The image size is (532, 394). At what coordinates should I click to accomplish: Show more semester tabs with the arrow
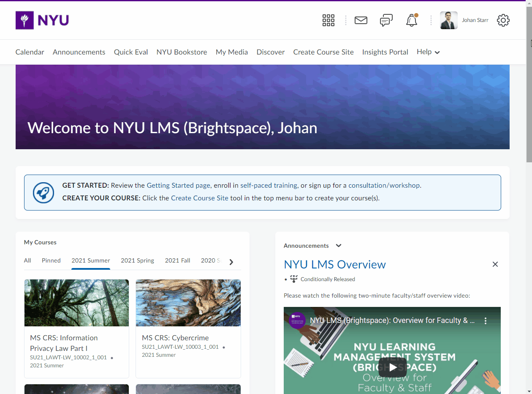(231, 262)
